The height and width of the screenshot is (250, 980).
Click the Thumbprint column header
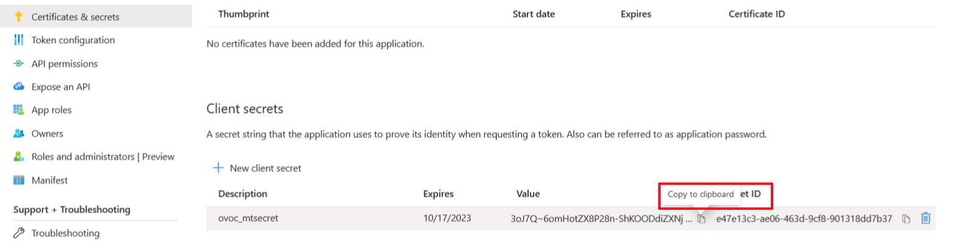pyautogui.click(x=243, y=14)
